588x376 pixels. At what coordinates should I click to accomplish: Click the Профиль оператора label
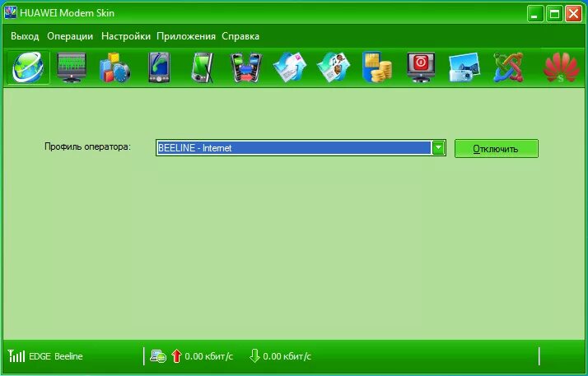coord(88,146)
